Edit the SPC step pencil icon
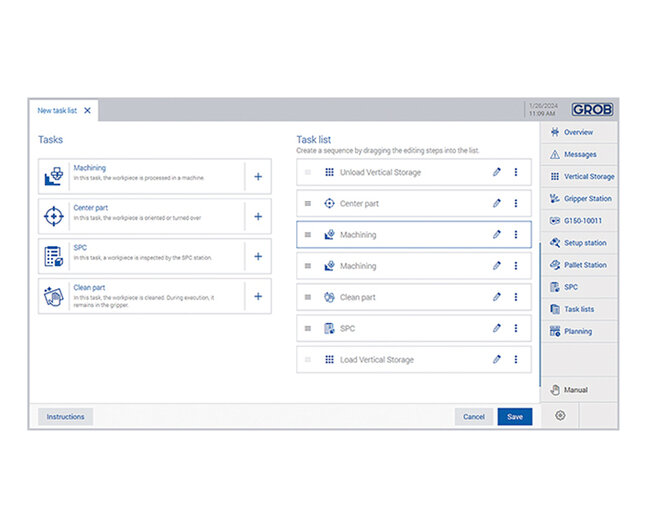 click(497, 328)
